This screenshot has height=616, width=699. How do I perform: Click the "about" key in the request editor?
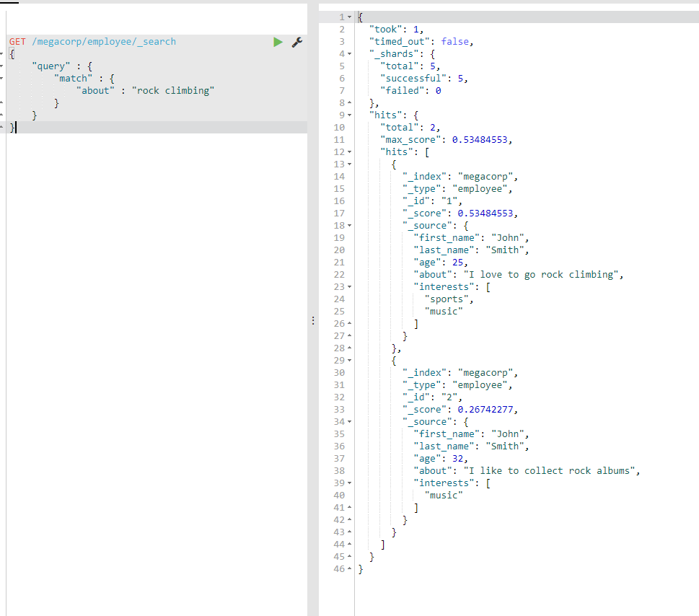coord(95,90)
